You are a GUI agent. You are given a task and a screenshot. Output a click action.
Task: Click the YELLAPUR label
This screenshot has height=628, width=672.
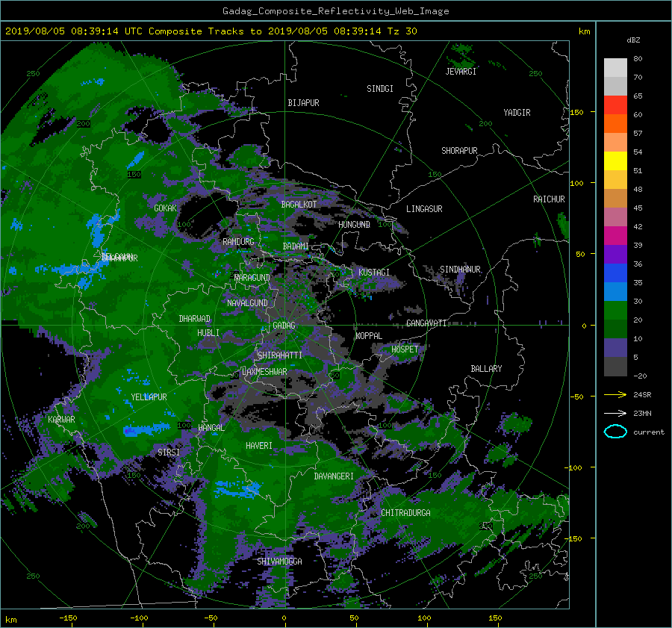click(149, 397)
